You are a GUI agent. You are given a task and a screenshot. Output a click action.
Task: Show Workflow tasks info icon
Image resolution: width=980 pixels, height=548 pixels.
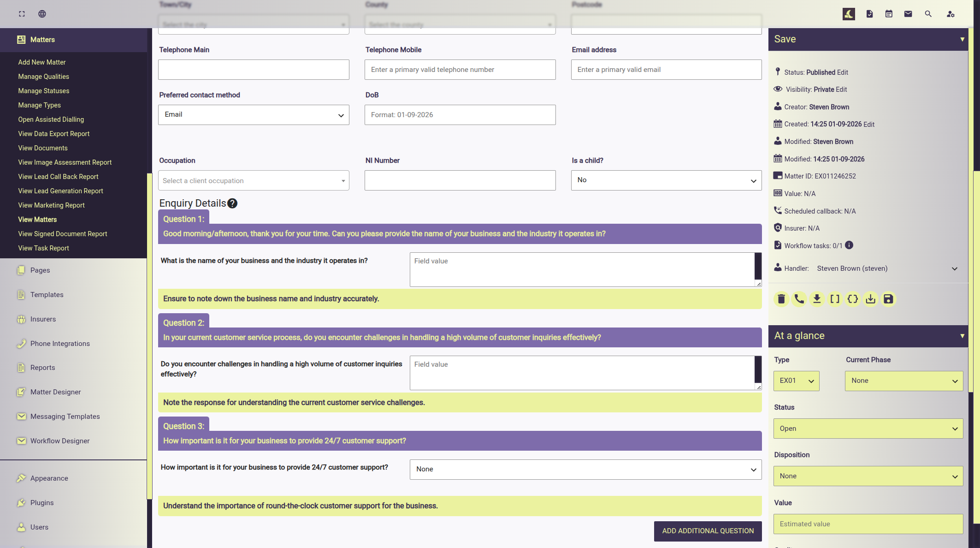click(849, 245)
